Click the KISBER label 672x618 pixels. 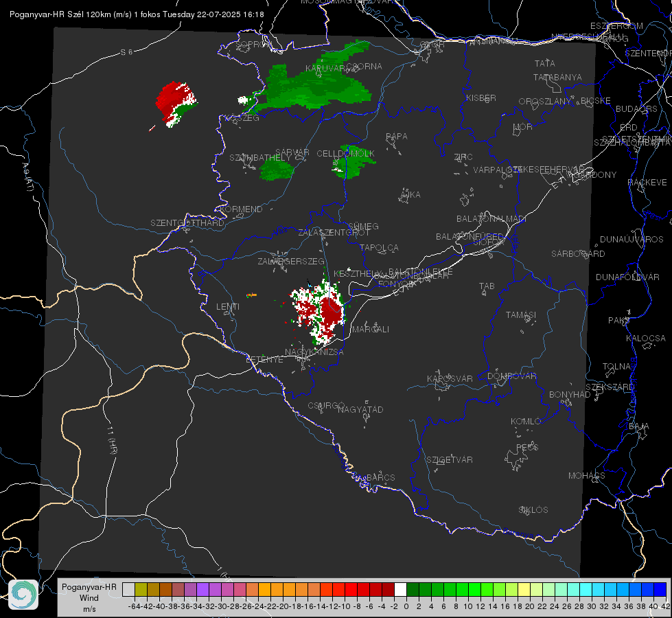pos(481,98)
